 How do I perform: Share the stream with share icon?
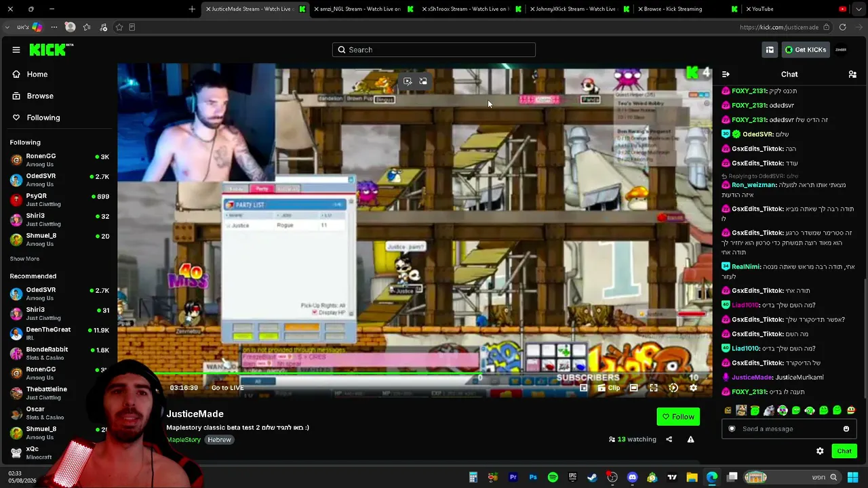(669, 439)
